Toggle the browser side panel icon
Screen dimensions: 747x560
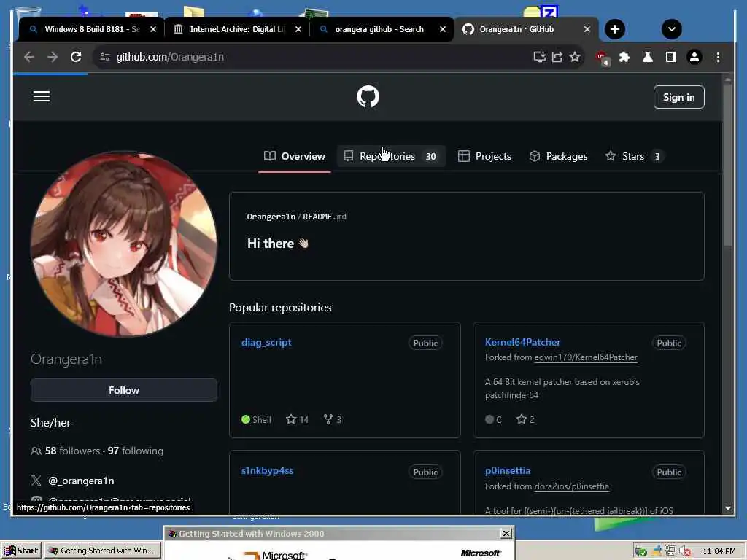tap(671, 57)
